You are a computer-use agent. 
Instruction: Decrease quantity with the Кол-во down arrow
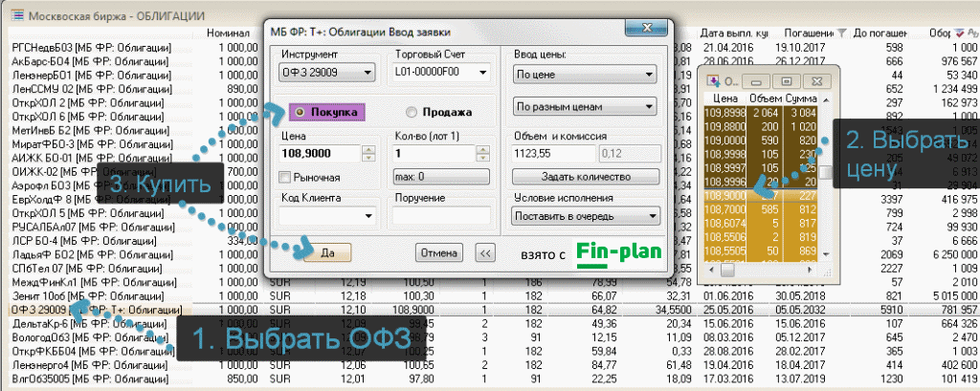[x=482, y=158]
